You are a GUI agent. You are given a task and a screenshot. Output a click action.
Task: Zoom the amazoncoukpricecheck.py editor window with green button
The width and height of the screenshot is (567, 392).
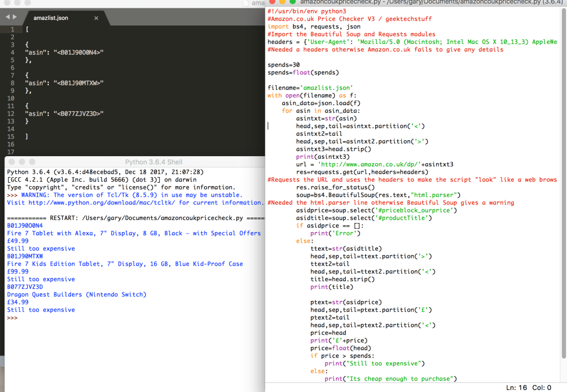click(292, 2)
